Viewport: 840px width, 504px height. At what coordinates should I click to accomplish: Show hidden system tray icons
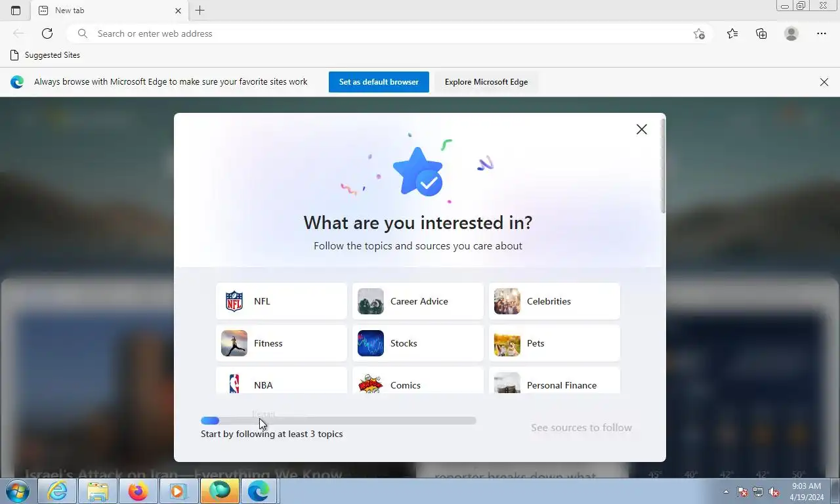coord(726,492)
